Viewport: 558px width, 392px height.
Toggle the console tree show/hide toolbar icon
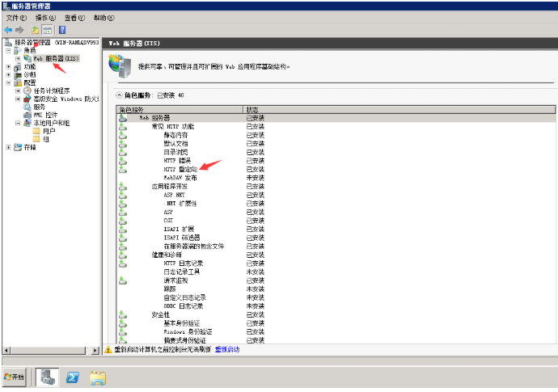point(48,30)
